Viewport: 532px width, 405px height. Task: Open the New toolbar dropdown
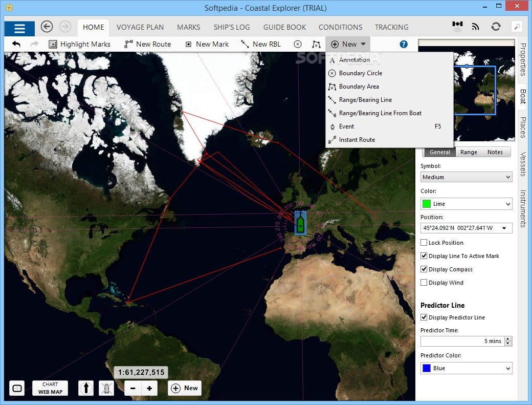point(348,44)
